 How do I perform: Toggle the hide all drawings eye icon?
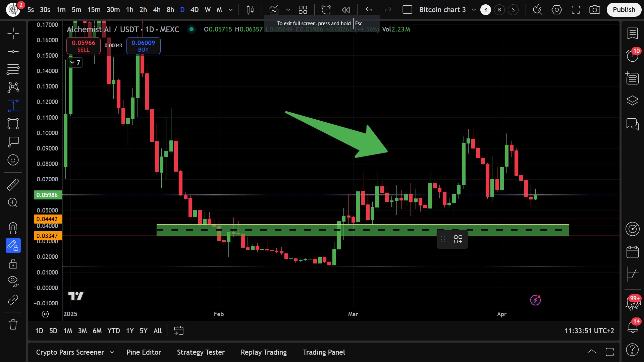pyautogui.click(x=13, y=281)
